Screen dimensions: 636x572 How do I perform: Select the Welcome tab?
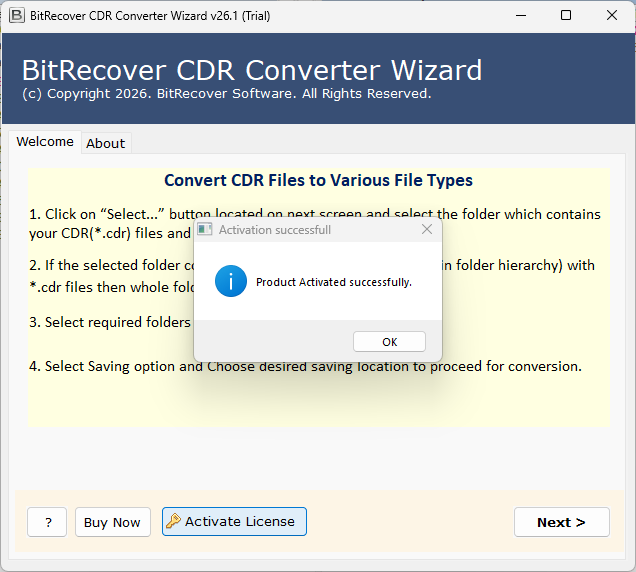click(45, 142)
